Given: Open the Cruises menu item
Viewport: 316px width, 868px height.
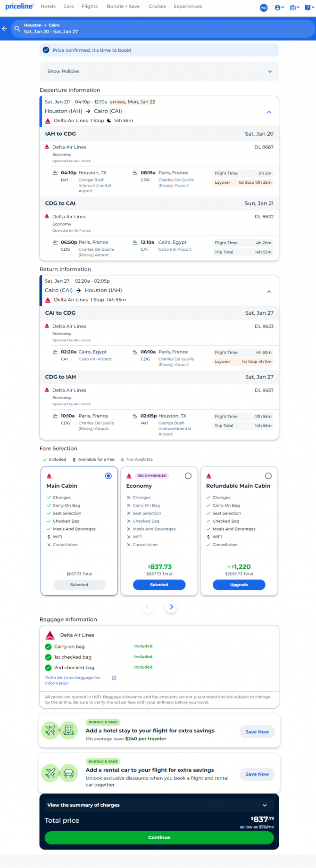Looking at the screenshot, I should pyautogui.click(x=157, y=7).
